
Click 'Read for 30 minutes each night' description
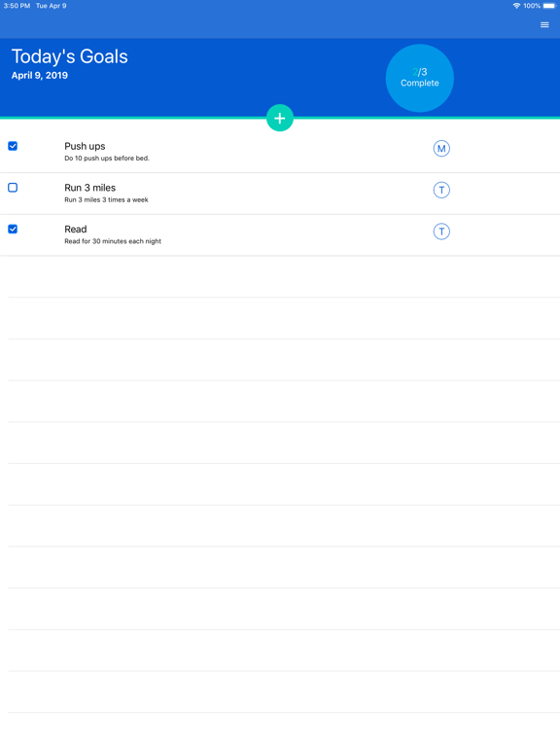113,241
